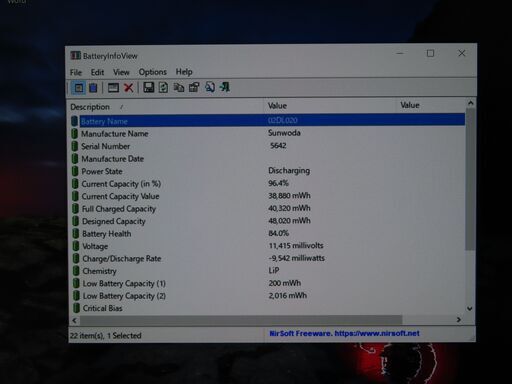Switch to the Show Battery Log toolbar icon
This screenshot has height=384, width=512.
[x=93, y=88]
